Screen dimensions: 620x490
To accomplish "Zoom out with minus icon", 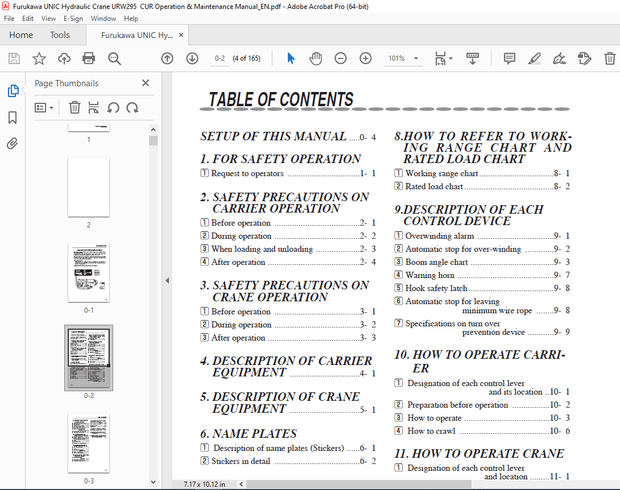I will tap(340, 59).
